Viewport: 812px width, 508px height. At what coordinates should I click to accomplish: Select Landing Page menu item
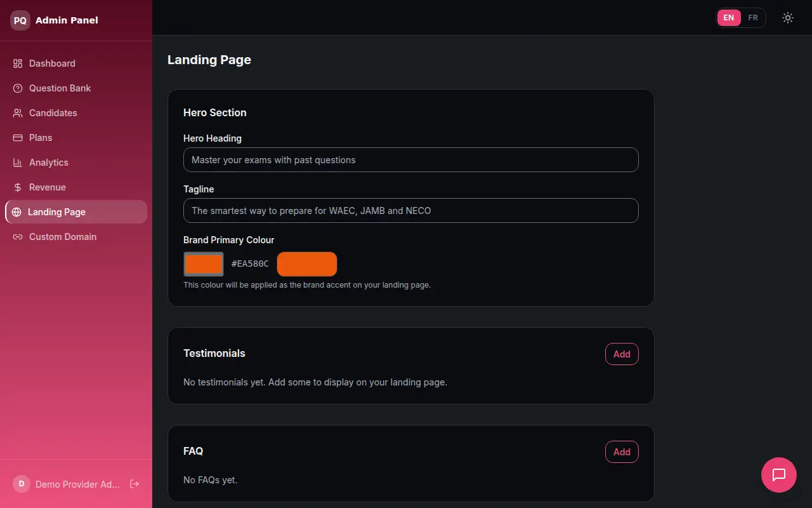point(76,212)
